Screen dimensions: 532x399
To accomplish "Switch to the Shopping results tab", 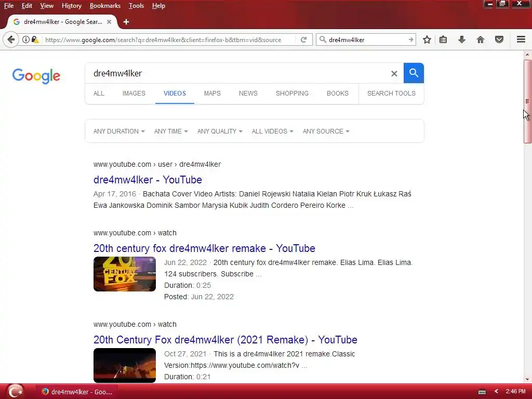I will [292, 94].
